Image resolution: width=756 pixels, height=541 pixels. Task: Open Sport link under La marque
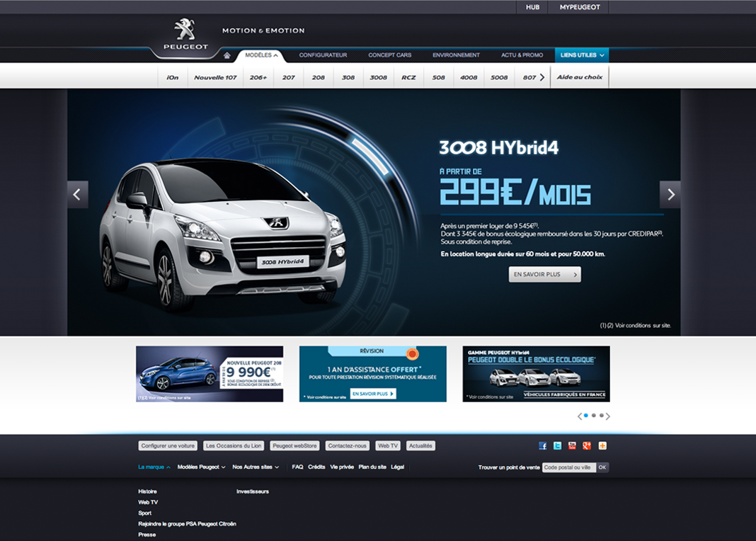(144, 513)
